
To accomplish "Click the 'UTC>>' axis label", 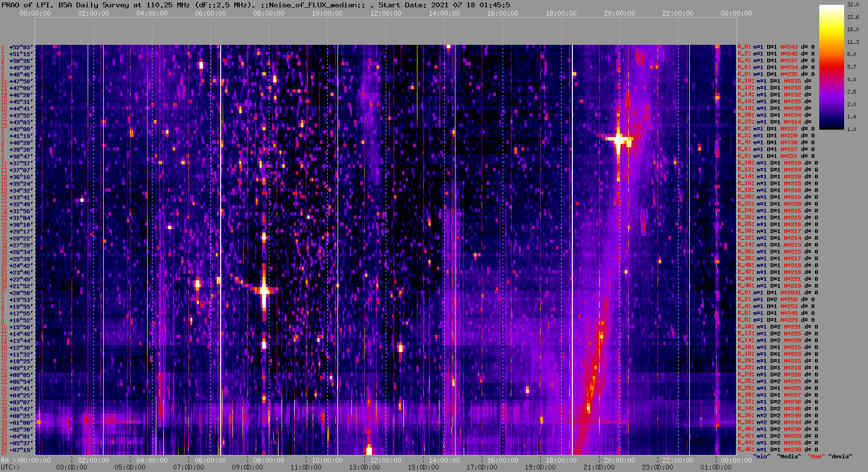I will 10,467.
